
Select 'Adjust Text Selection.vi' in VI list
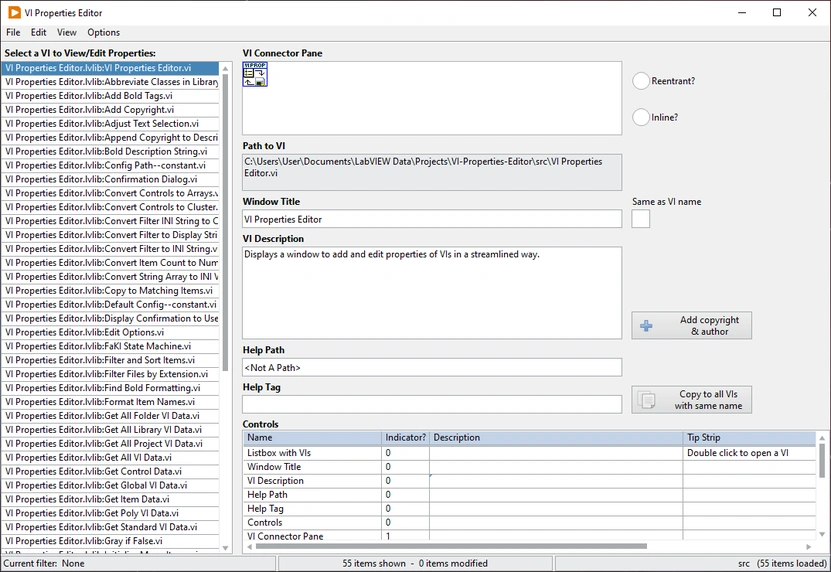tap(110, 124)
